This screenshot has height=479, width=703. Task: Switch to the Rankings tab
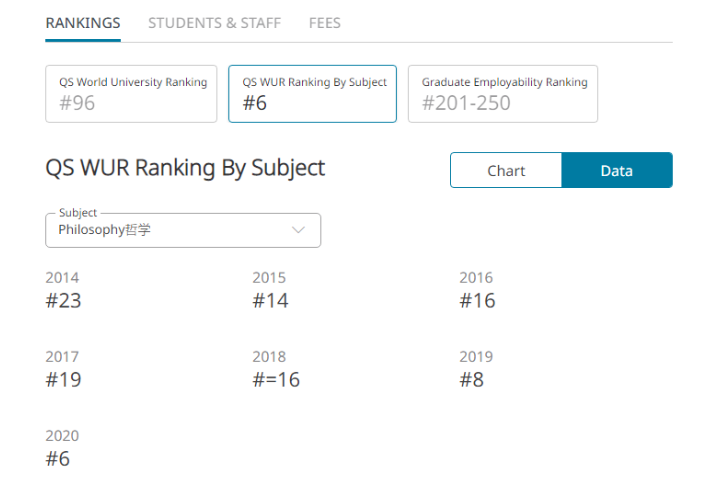[83, 23]
